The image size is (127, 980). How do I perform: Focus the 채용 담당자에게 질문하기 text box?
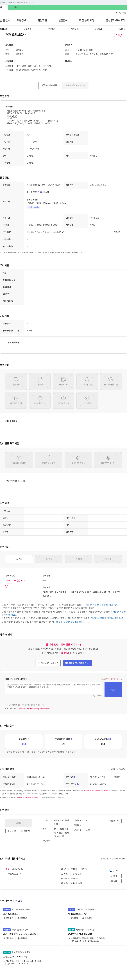54,688
